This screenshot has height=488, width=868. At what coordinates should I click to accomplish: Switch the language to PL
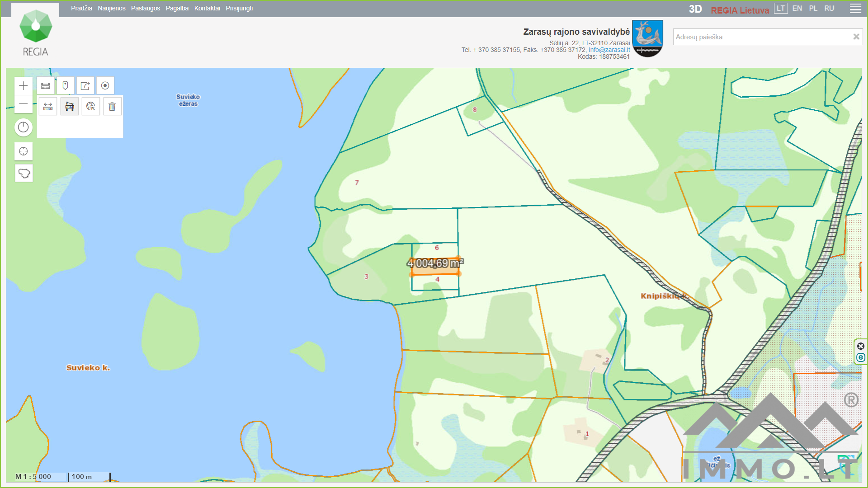click(x=813, y=9)
